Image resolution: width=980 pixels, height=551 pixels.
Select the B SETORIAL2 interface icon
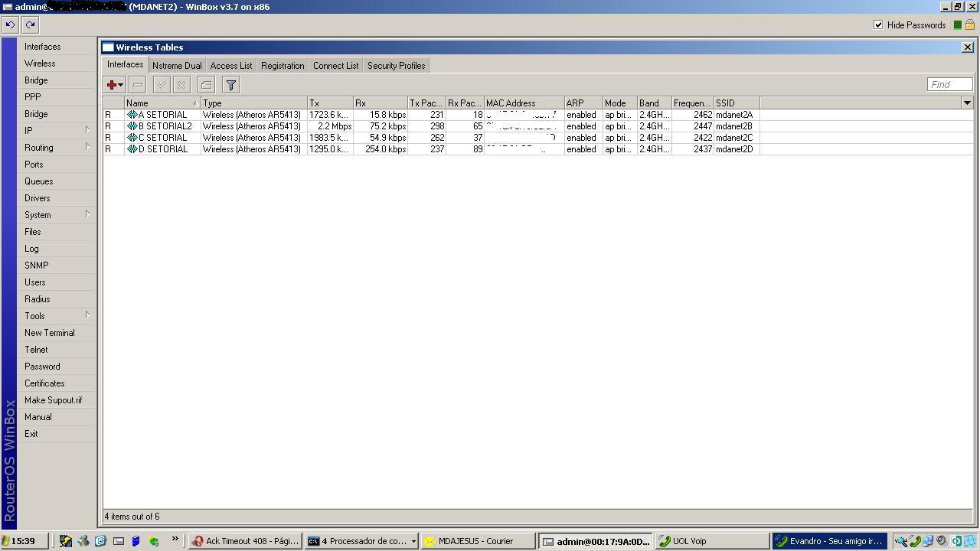tap(132, 126)
